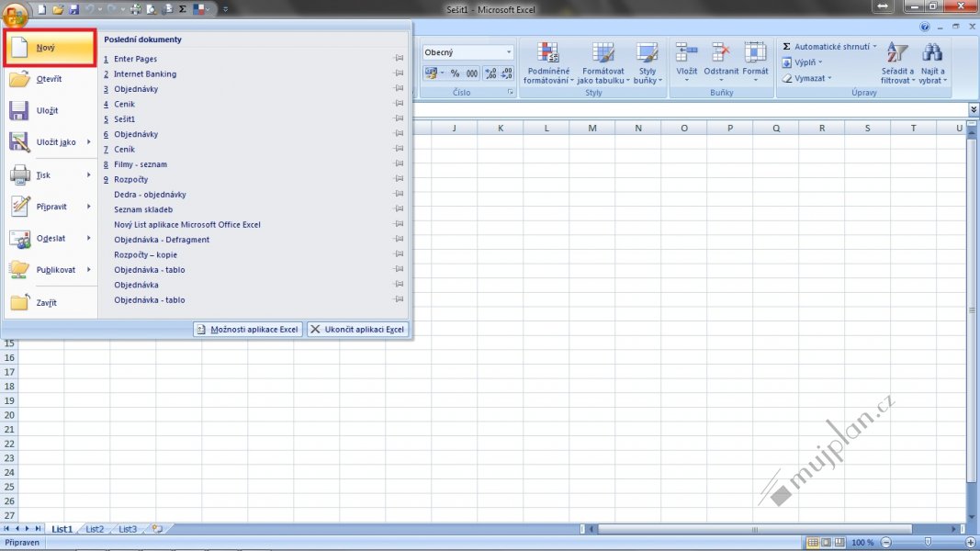Click the percent style icon

(x=454, y=73)
